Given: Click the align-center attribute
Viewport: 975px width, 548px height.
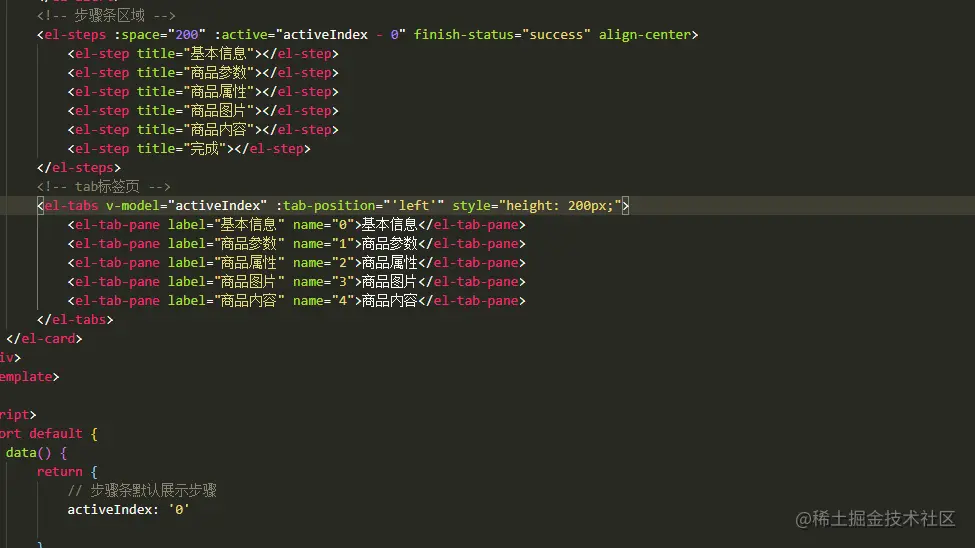Looking at the screenshot, I should 645,35.
